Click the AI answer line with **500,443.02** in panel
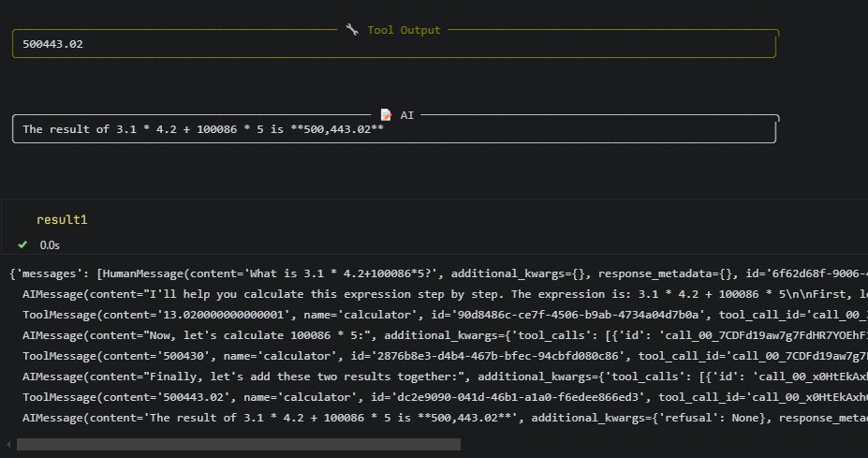Viewport: 868px width, 458px height. pos(203,129)
